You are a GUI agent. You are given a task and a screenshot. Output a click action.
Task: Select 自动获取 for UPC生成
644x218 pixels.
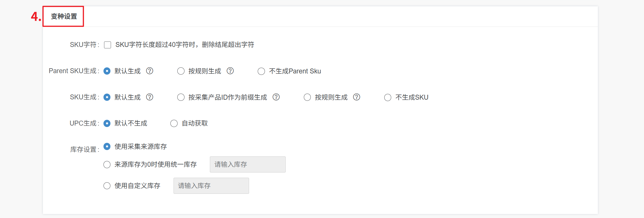point(174,124)
